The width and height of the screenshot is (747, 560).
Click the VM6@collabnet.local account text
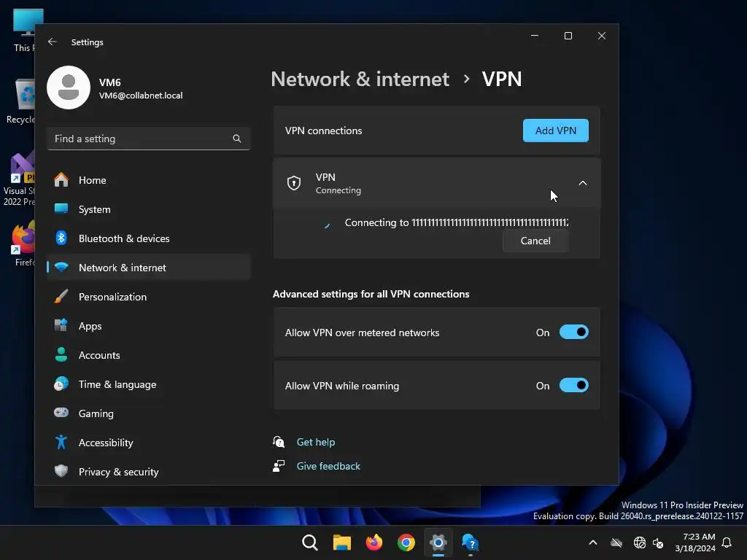click(x=141, y=96)
